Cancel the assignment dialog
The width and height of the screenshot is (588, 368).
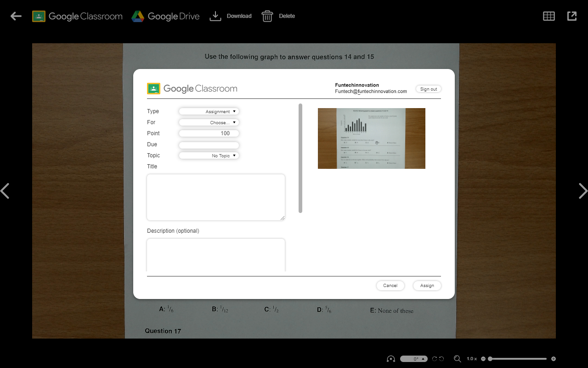390,286
